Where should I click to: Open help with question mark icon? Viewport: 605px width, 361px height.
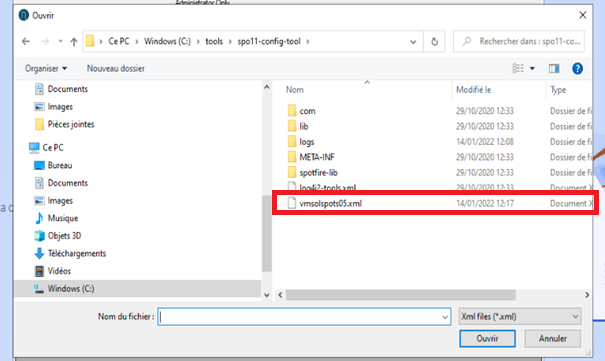(x=577, y=69)
